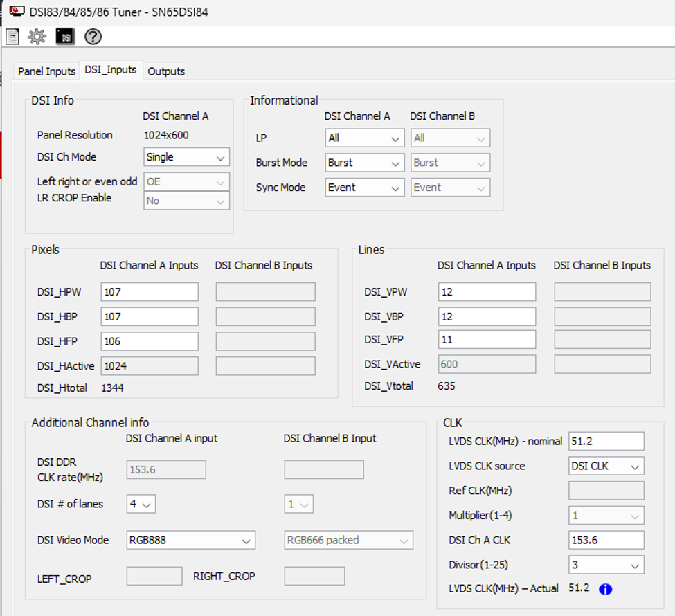675x616 pixels.
Task: Click the black DSI toolbar icon
Action: point(66,37)
